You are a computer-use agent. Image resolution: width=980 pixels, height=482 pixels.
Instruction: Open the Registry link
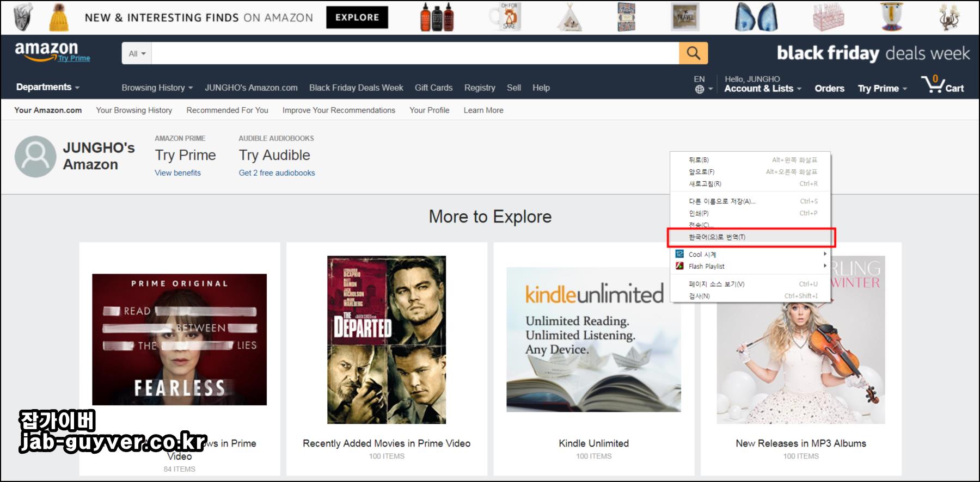480,88
